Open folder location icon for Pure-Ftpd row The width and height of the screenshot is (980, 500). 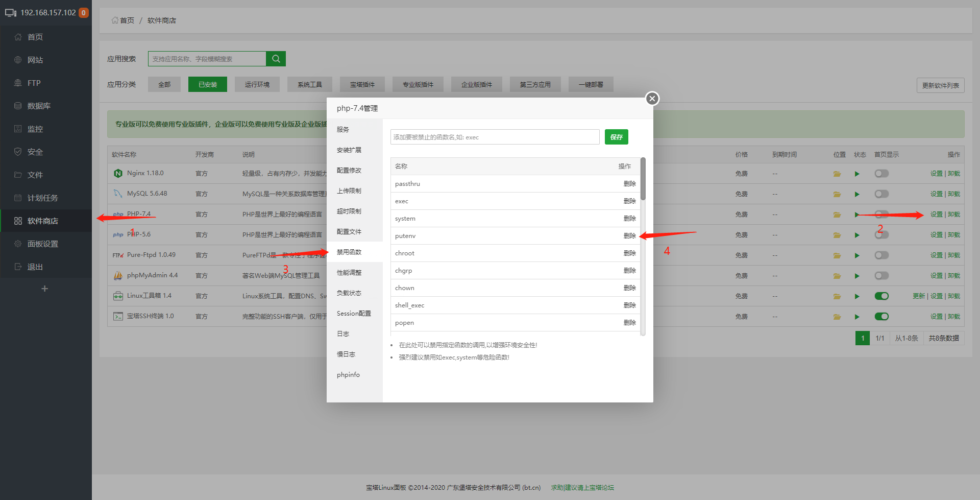coord(837,255)
